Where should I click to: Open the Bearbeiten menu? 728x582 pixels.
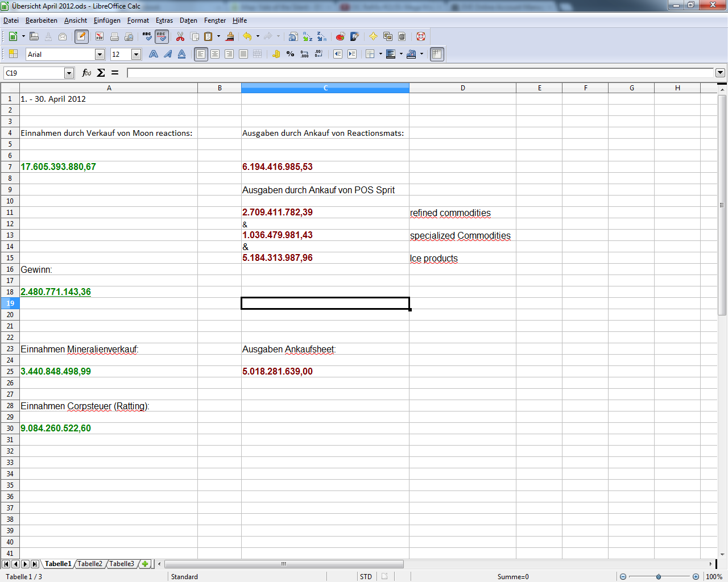pyautogui.click(x=42, y=20)
